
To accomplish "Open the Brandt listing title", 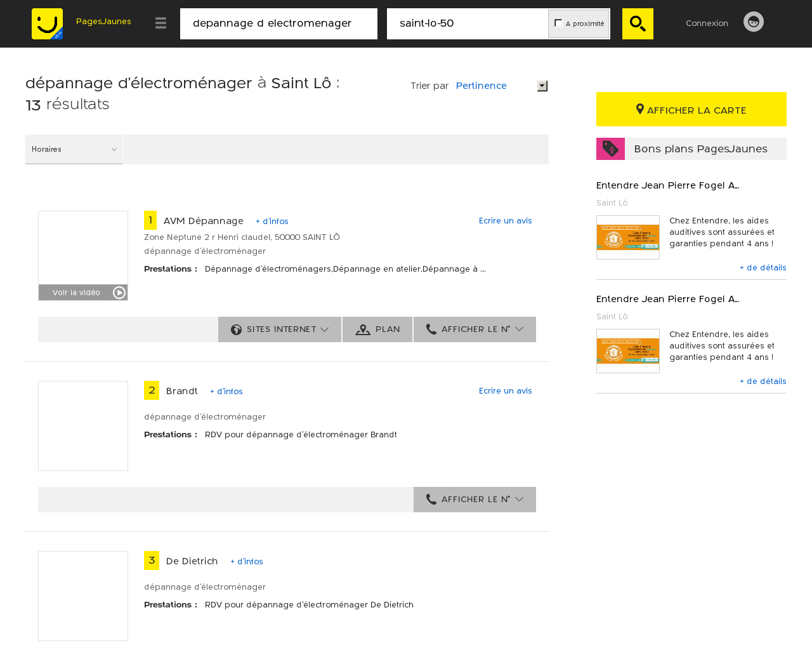I will (x=182, y=391).
